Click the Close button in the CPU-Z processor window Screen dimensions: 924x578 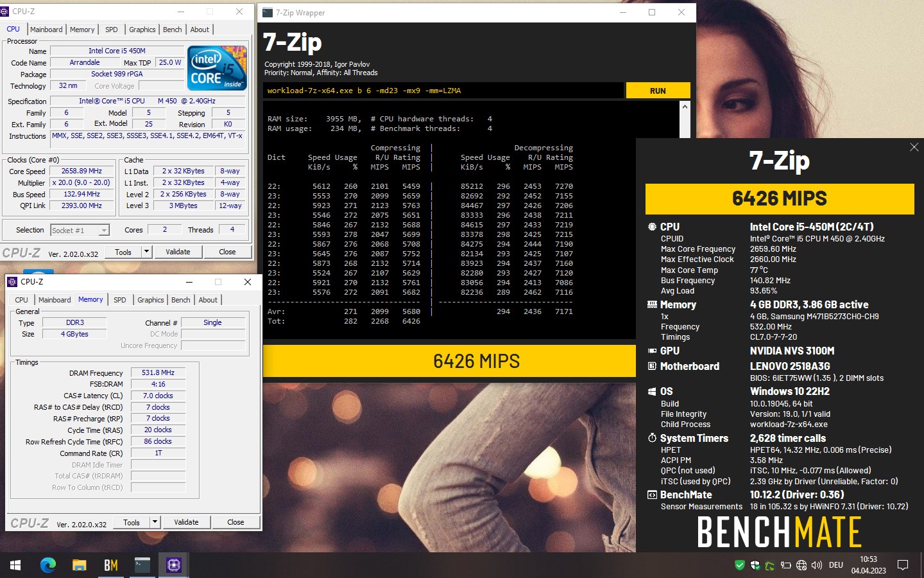(227, 252)
